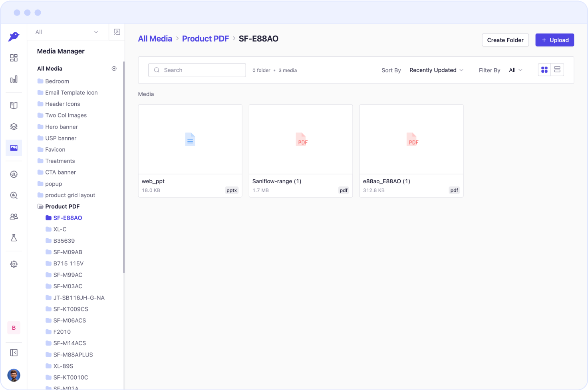Select the XL-C folder in tree
The width and height of the screenshot is (588, 390).
click(x=60, y=229)
